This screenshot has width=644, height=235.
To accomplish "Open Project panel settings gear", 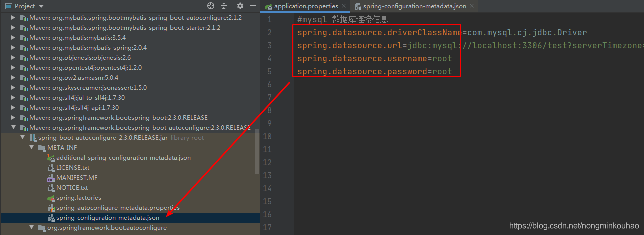I will pos(240,6).
